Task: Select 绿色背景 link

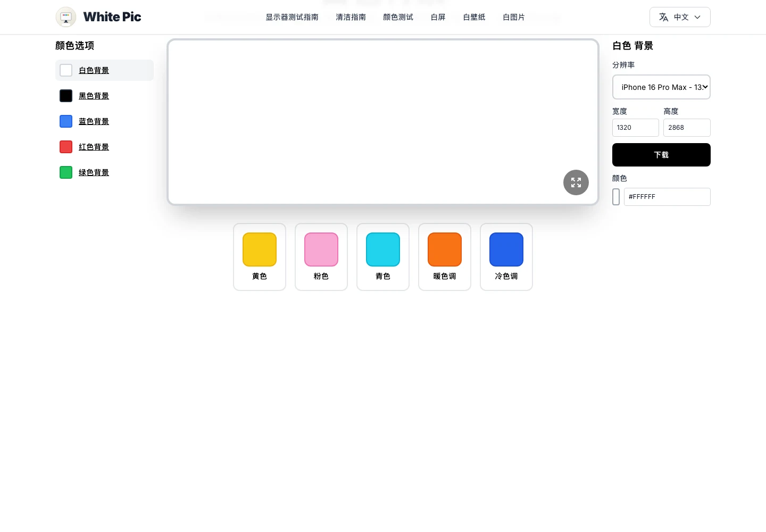Action: coord(94,172)
